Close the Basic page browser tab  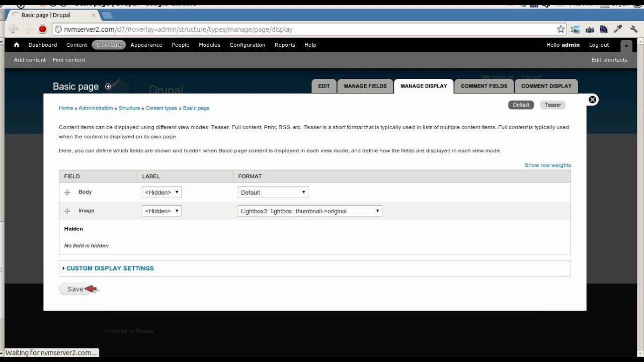click(94, 15)
